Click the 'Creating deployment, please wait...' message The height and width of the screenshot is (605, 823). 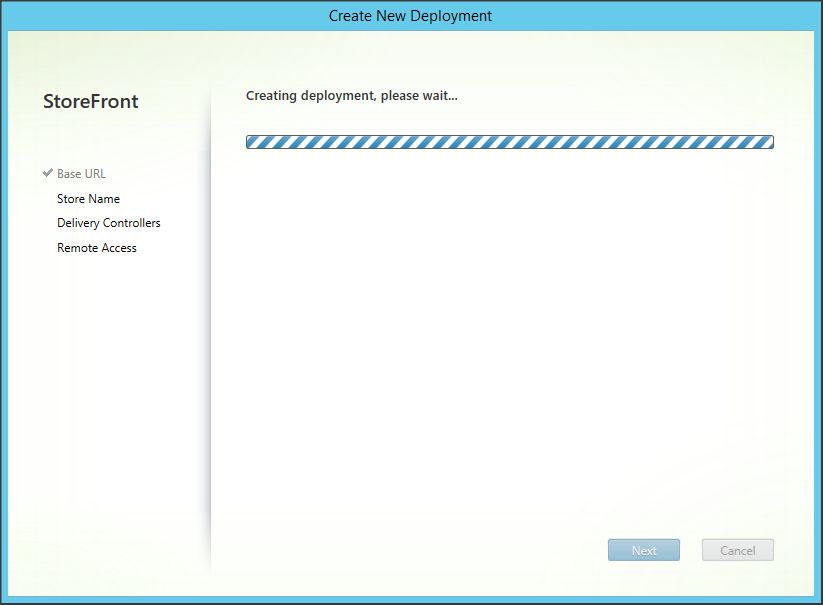(351, 96)
